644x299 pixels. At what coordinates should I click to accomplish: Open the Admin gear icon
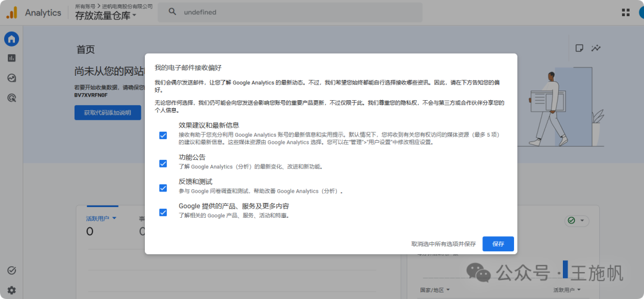[11, 290]
